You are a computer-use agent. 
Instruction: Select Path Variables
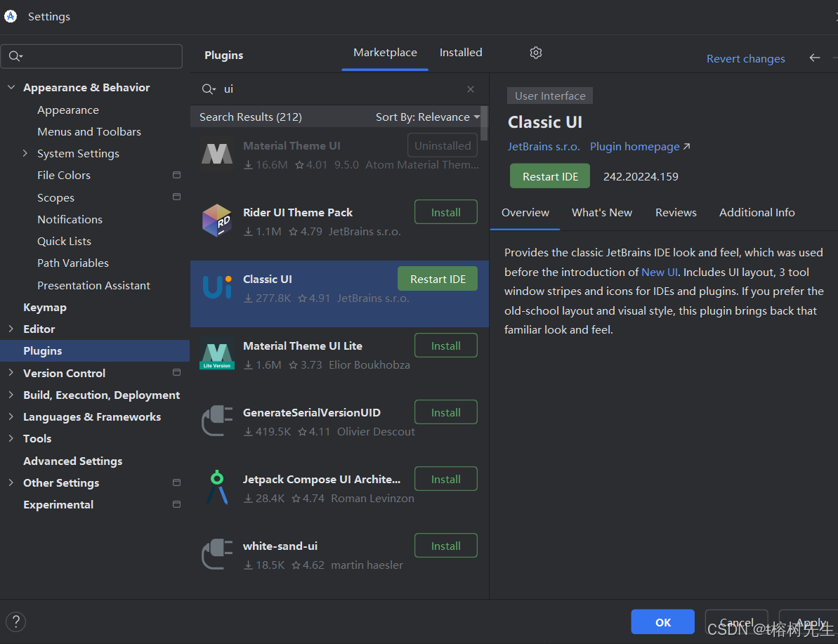pyautogui.click(x=72, y=263)
